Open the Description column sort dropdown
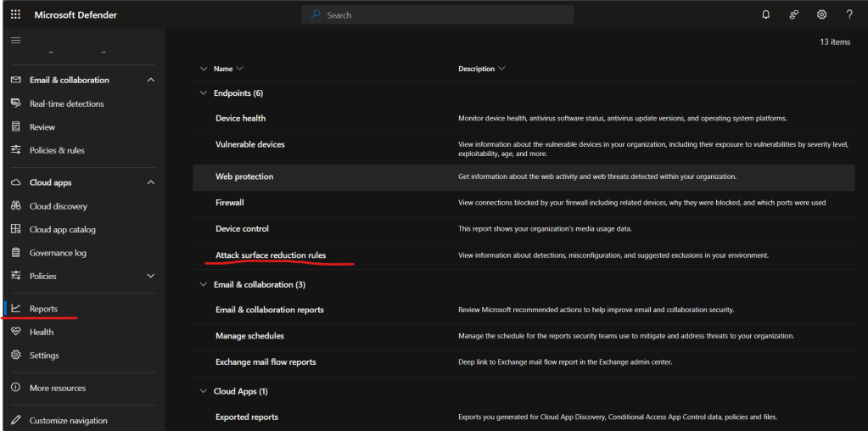The width and height of the screenshot is (868, 431). pos(501,69)
